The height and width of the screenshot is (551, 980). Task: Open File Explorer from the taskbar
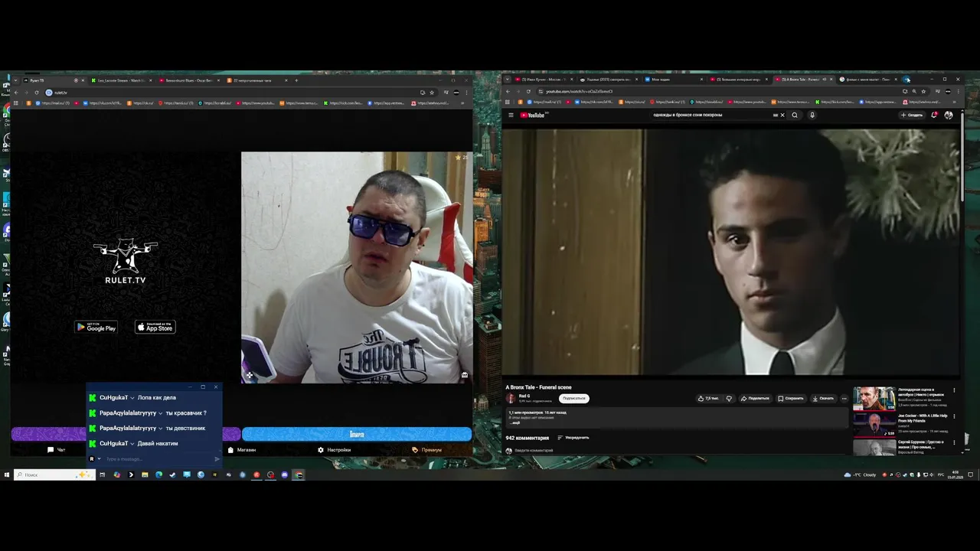click(x=145, y=474)
